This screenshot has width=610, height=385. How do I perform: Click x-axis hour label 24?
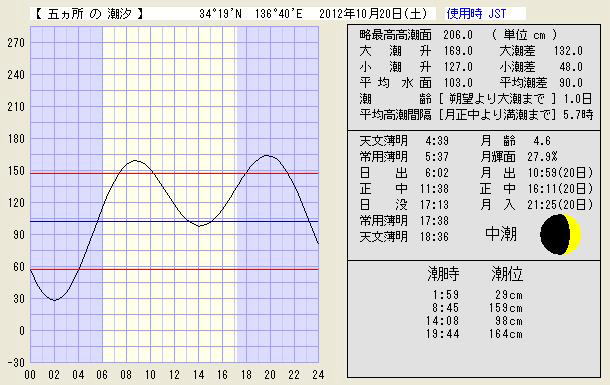[x=318, y=374]
